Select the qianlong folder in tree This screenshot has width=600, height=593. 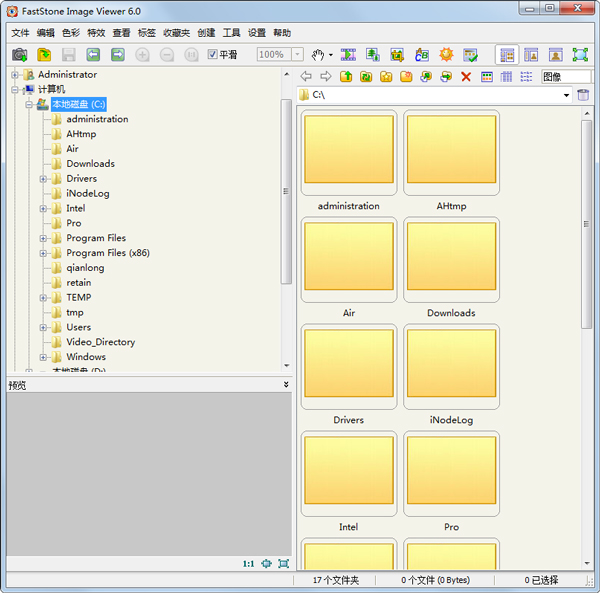point(85,268)
